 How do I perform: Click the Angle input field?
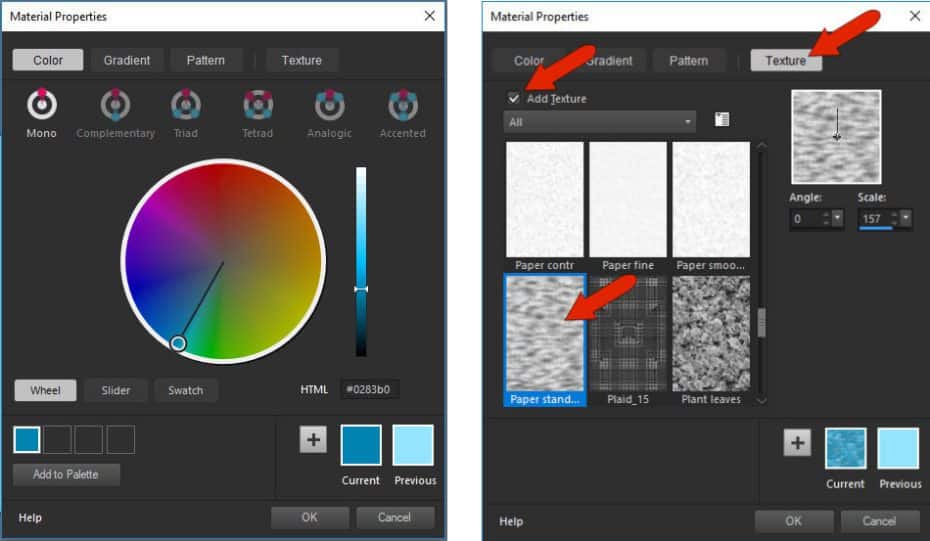pos(805,219)
